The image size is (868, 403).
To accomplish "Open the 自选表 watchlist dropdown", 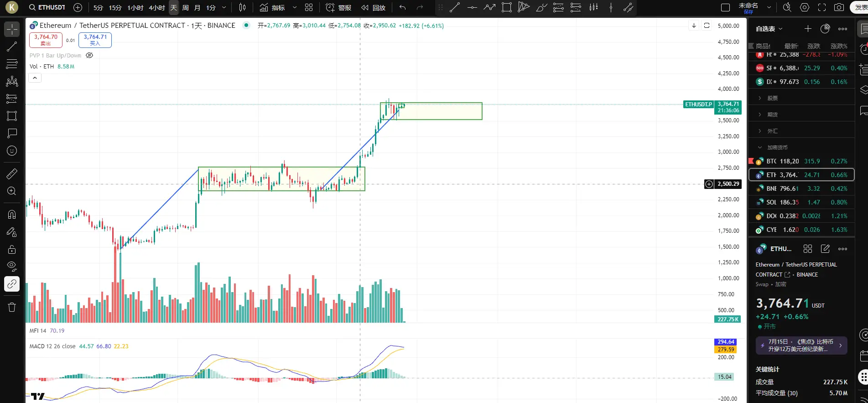I will tap(769, 29).
